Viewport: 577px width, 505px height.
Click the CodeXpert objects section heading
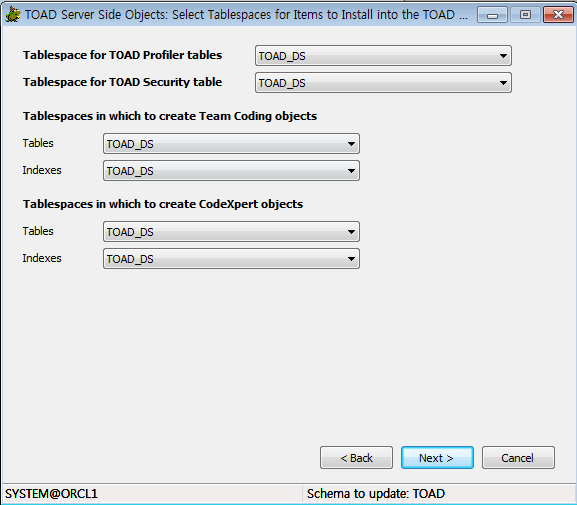163,204
